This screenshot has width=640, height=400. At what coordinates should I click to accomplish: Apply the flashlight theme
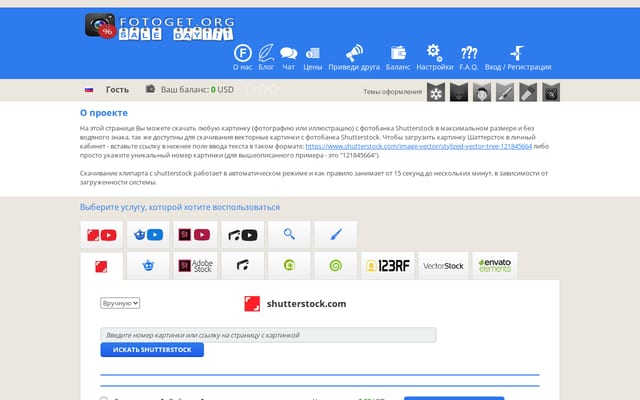528,92
